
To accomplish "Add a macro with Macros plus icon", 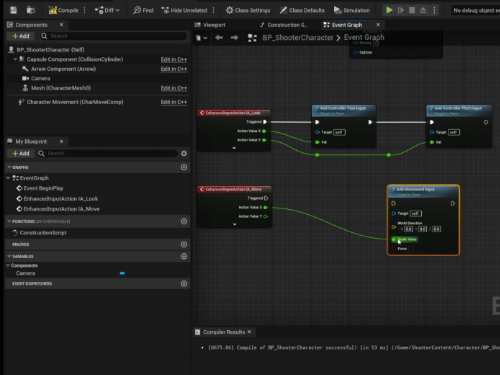I will 184,244.
